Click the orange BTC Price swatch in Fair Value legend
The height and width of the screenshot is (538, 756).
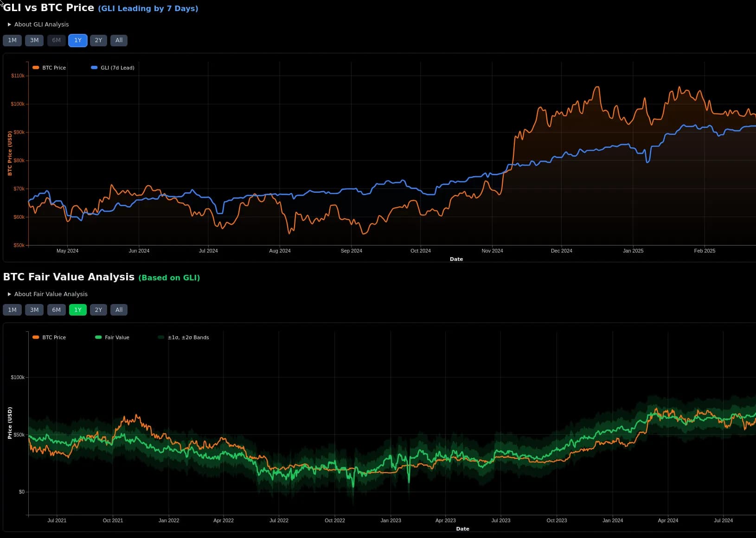click(x=36, y=337)
